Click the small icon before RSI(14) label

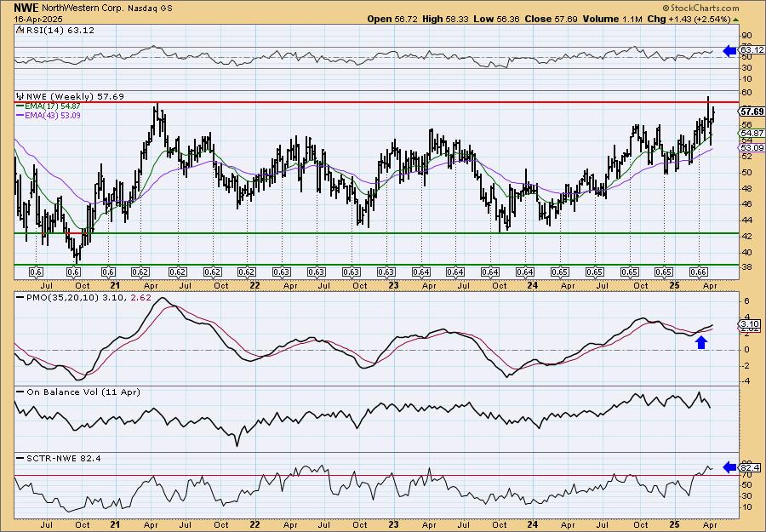pyautogui.click(x=19, y=30)
